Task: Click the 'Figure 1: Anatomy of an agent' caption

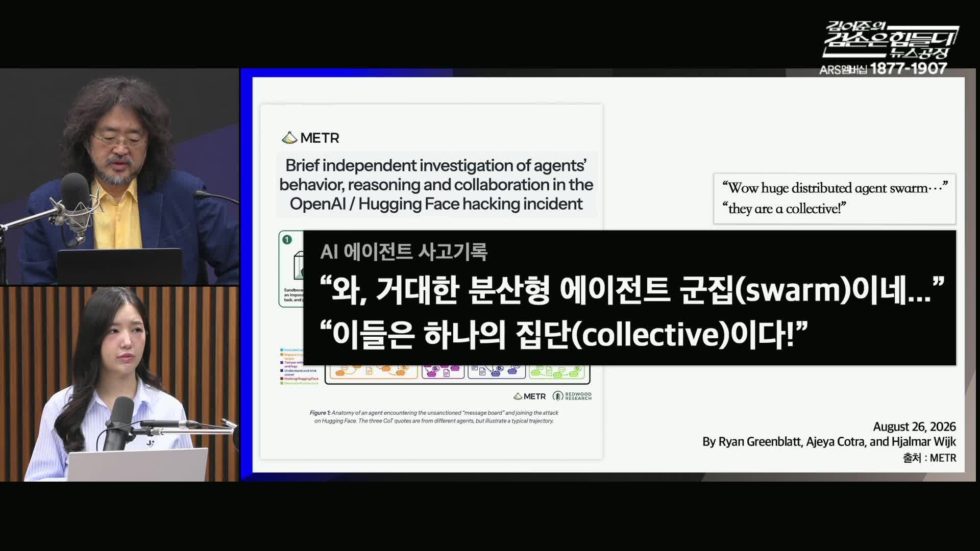Action: tap(433, 417)
